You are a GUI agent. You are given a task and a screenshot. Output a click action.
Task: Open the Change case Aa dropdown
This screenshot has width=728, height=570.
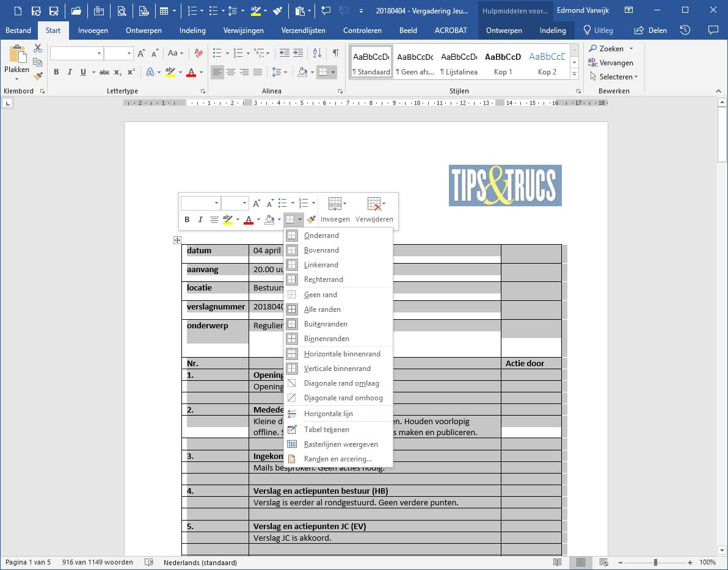175,53
